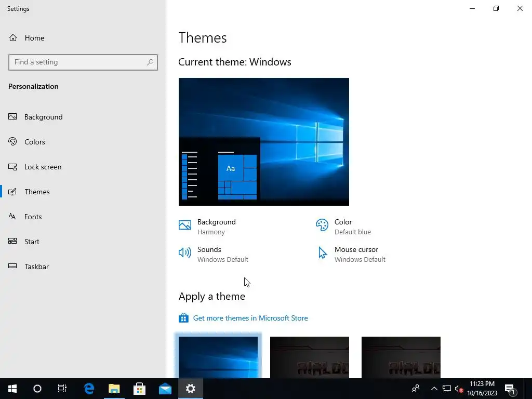Click the Settings gear on taskbar
The width and height of the screenshot is (532, 399).
coord(190,389)
